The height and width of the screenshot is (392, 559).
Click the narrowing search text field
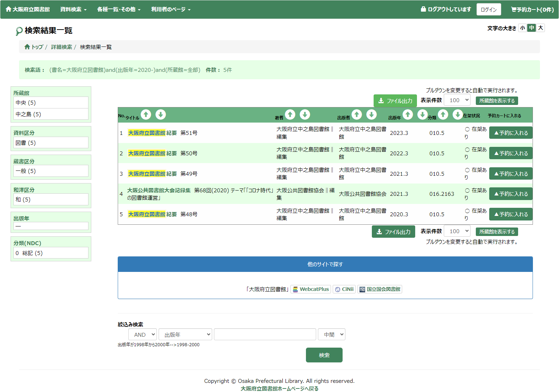[x=265, y=335]
